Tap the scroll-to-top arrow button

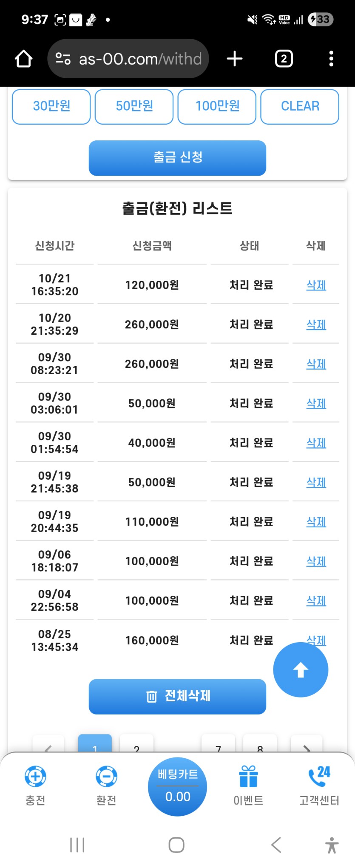pos(301,670)
